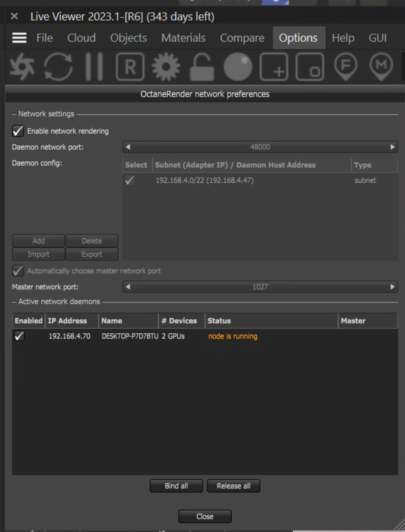
Task: Restart render with the circular arrows icon
Action: pyautogui.click(x=58, y=67)
